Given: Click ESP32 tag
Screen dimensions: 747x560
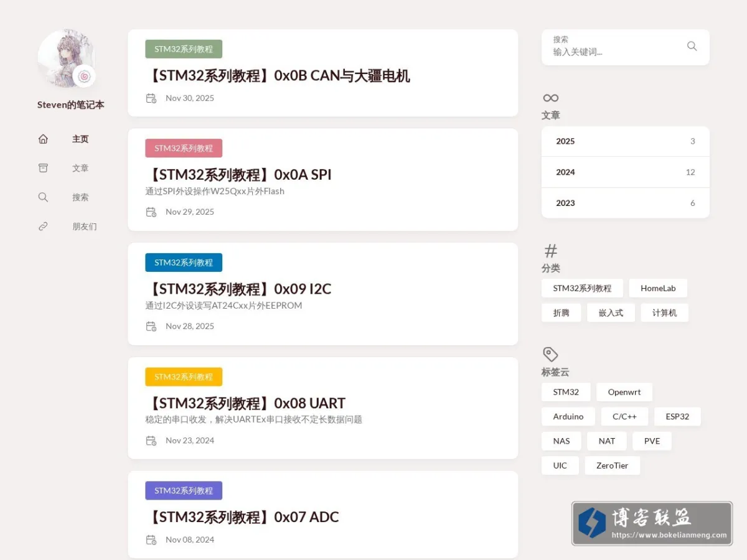Looking at the screenshot, I should tap(677, 416).
